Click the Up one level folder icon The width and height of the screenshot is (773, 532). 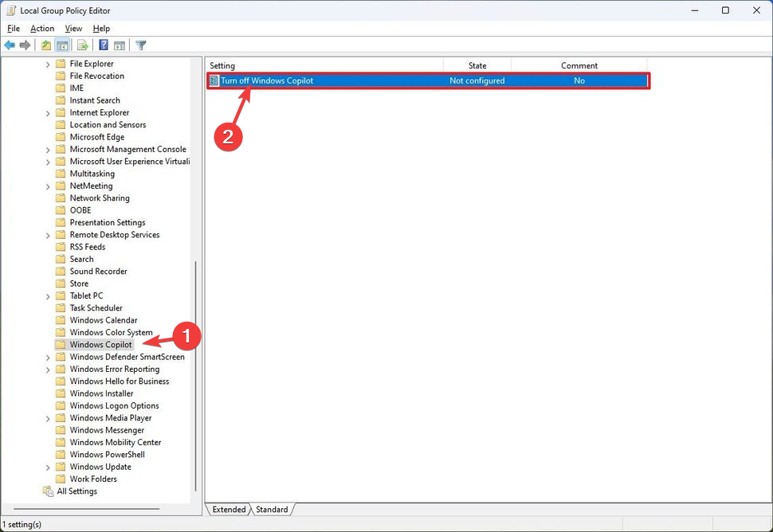point(46,45)
